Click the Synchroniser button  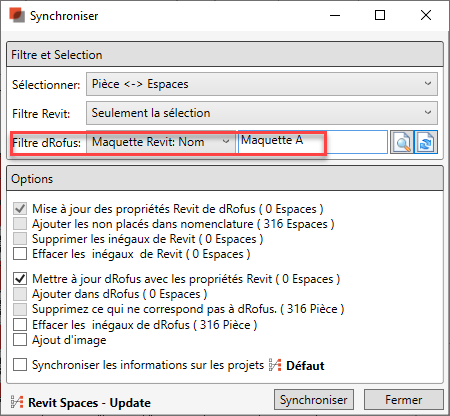314,400
